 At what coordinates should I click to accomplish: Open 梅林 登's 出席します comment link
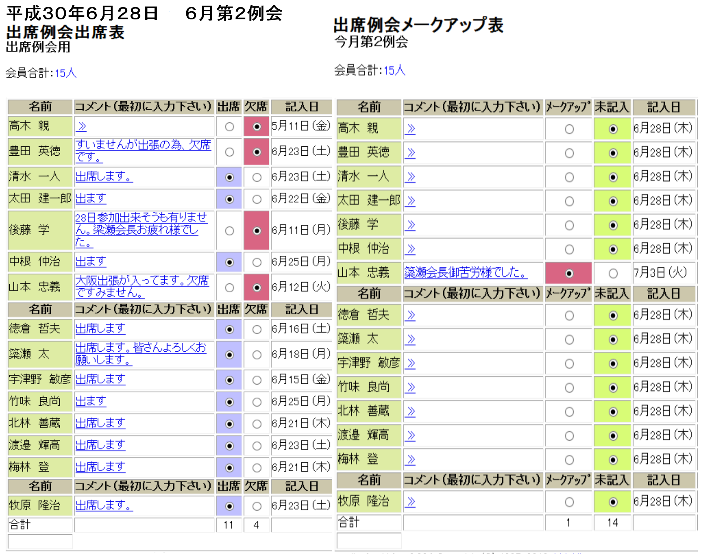(x=100, y=467)
